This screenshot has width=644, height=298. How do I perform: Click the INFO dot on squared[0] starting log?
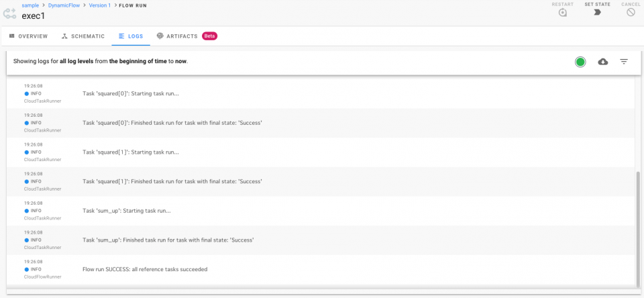[27, 94]
